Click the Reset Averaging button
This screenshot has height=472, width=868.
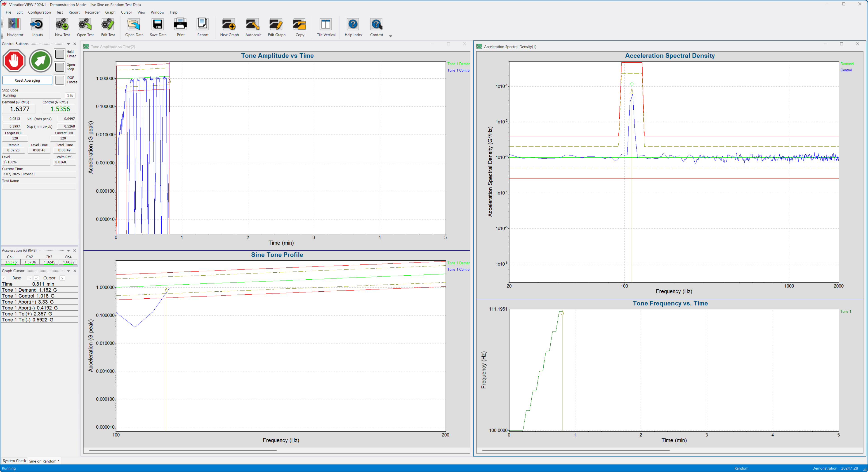(27, 80)
